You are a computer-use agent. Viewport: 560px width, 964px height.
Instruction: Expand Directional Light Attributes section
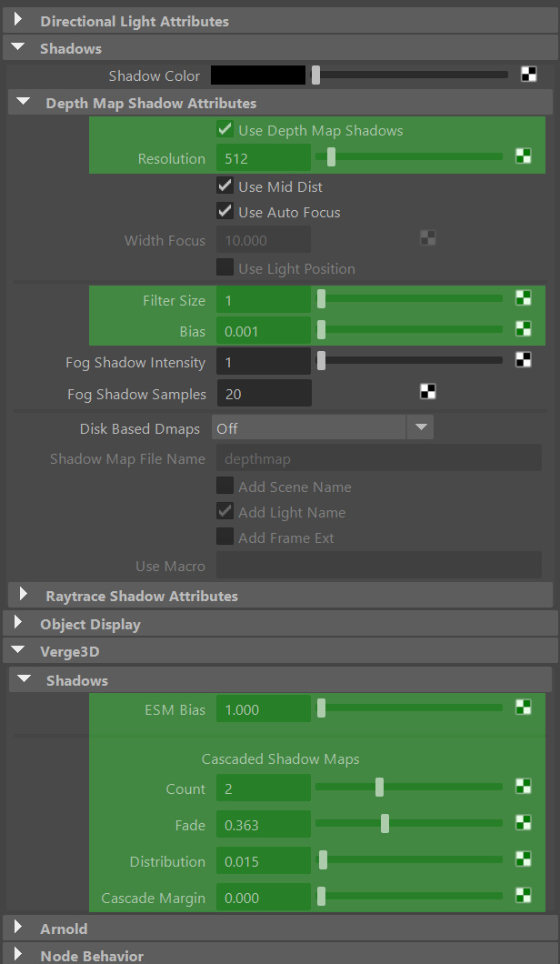click(x=18, y=20)
